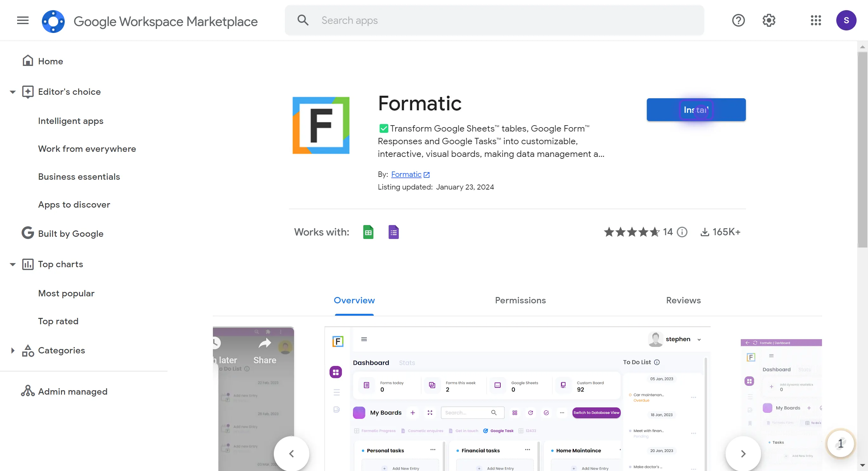Open the Reviews tab

[683, 300]
